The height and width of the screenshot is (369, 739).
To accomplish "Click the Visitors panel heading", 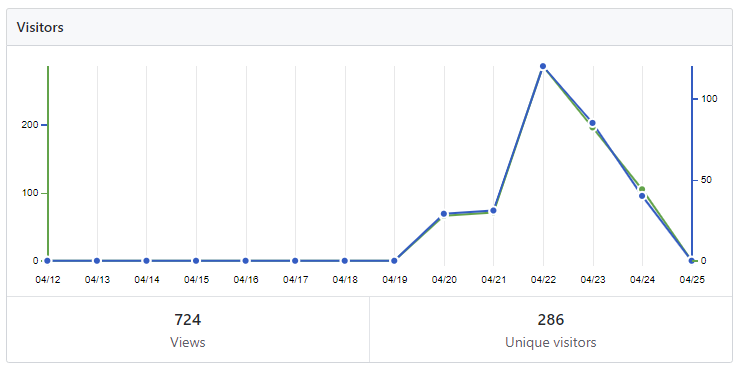I will pos(40,27).
